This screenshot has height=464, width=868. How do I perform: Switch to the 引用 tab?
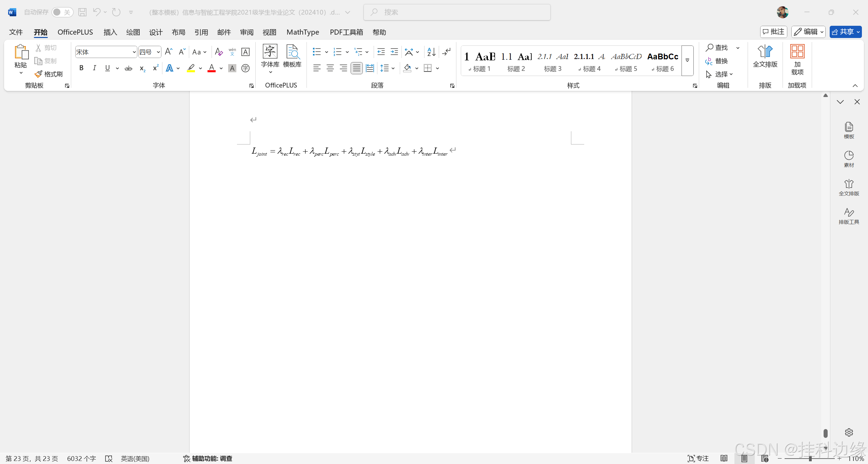[201, 32]
